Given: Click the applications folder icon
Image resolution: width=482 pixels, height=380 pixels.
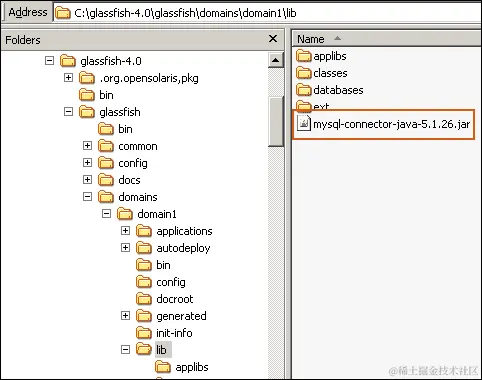Looking at the screenshot, I should (144, 231).
